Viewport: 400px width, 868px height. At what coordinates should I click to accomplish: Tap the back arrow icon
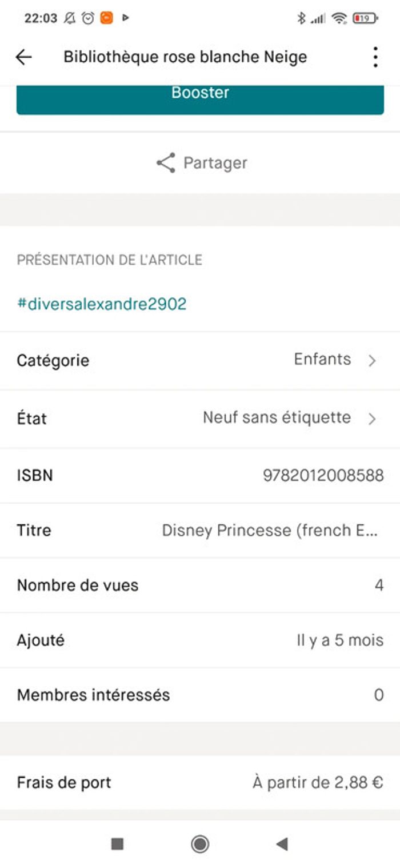click(x=23, y=57)
